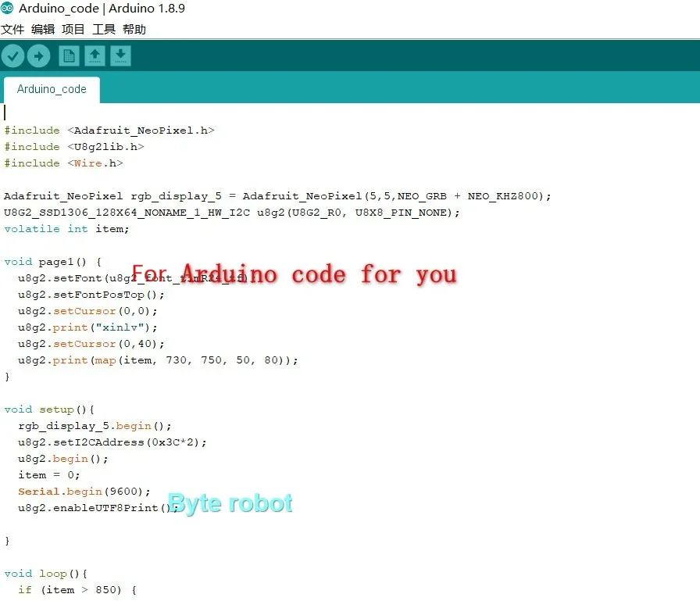700x601 pixels.
Task: Open the 帮助 menu
Action: tap(134, 30)
